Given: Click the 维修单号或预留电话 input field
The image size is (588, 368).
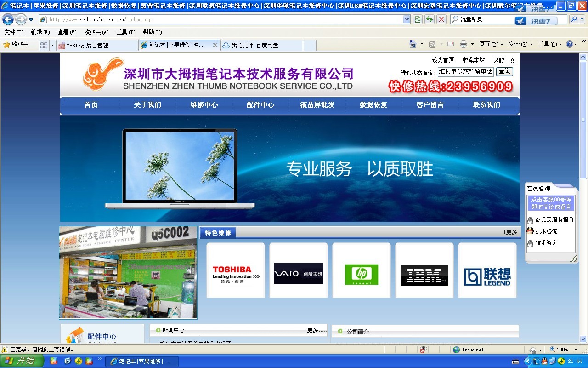Looking at the screenshot, I should [465, 72].
